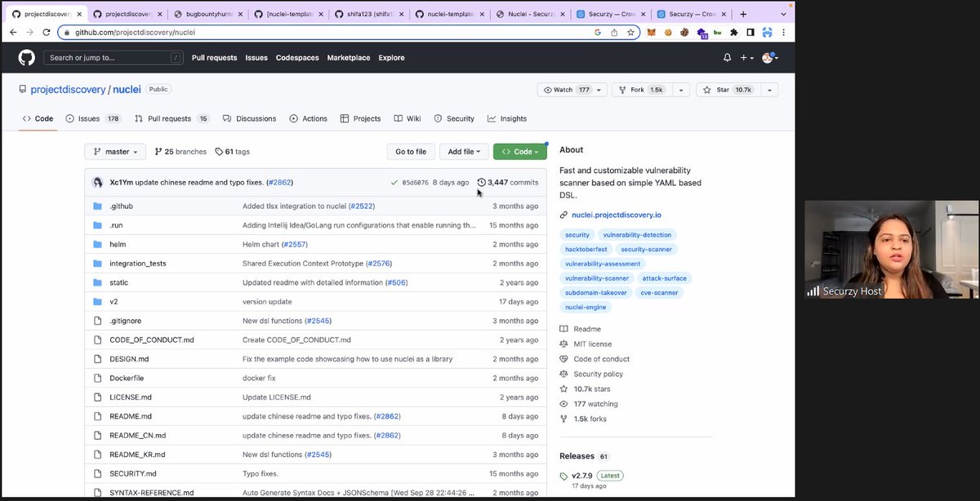The height and width of the screenshot is (501, 980).
Task: Open the Wiki repository tab
Action: click(x=408, y=118)
